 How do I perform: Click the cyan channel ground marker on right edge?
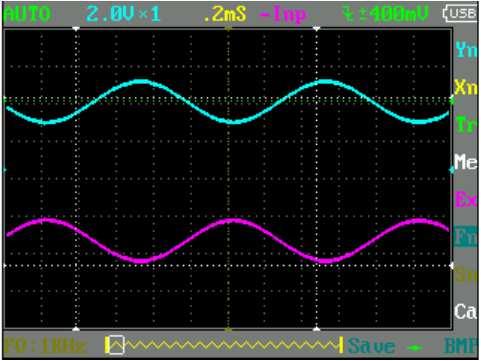pos(452,170)
